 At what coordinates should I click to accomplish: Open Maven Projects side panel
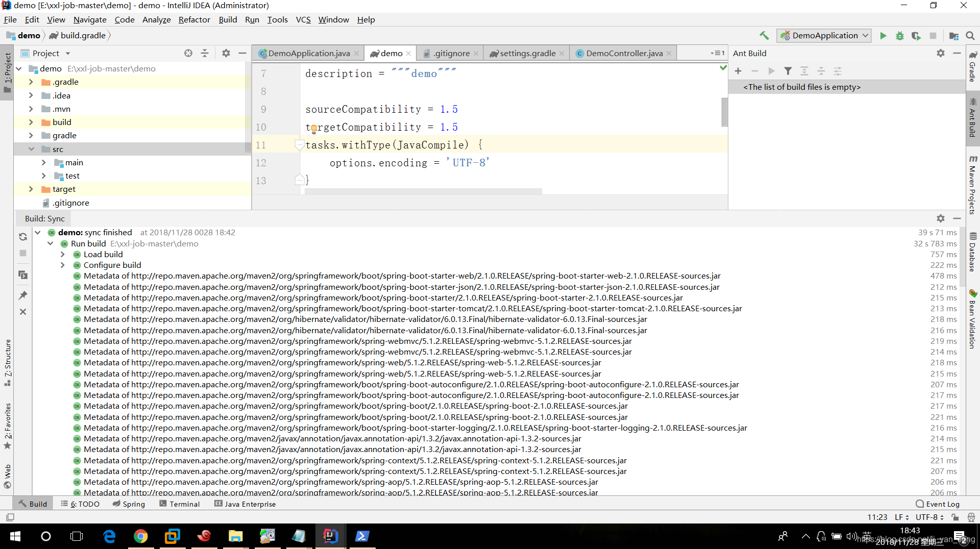tap(973, 185)
